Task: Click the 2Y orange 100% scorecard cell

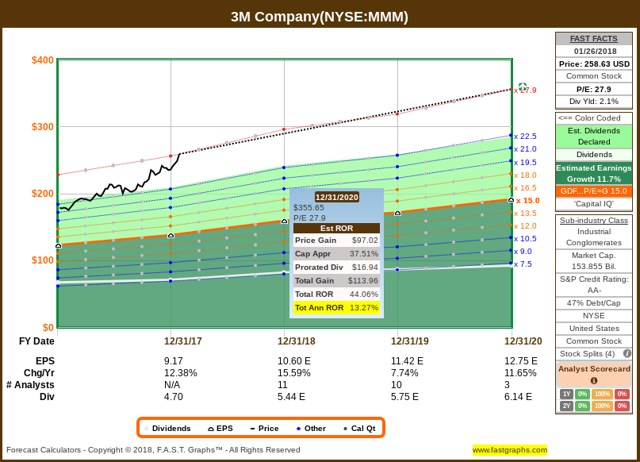Action: 602,406
